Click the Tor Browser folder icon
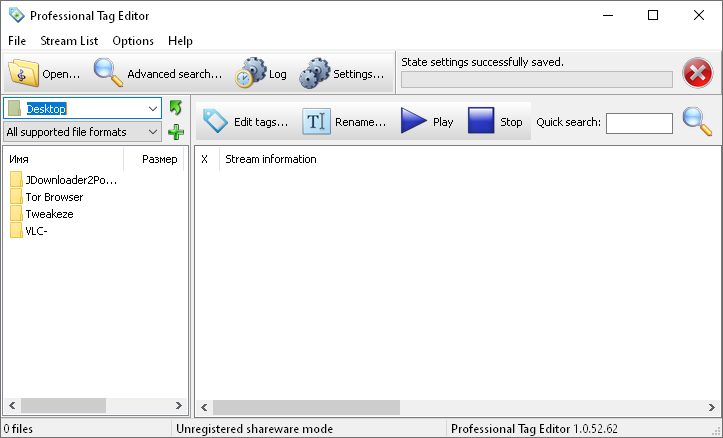Image resolution: width=723 pixels, height=438 pixels. (x=16, y=196)
